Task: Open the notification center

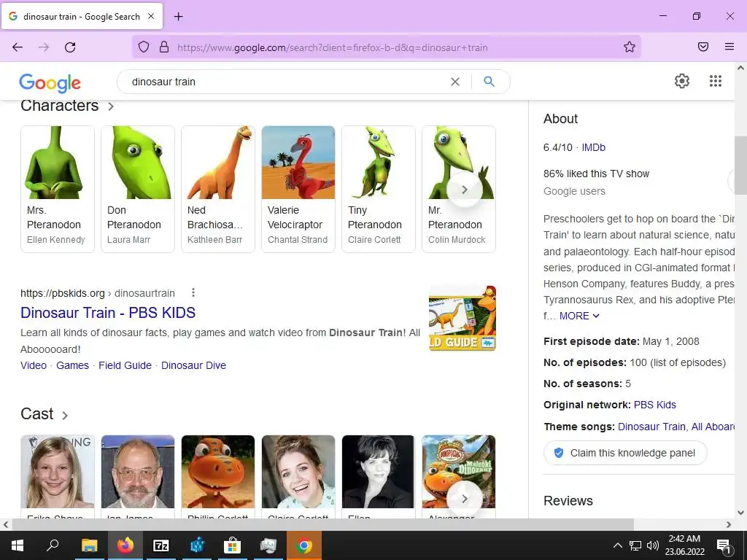Action: point(724,545)
